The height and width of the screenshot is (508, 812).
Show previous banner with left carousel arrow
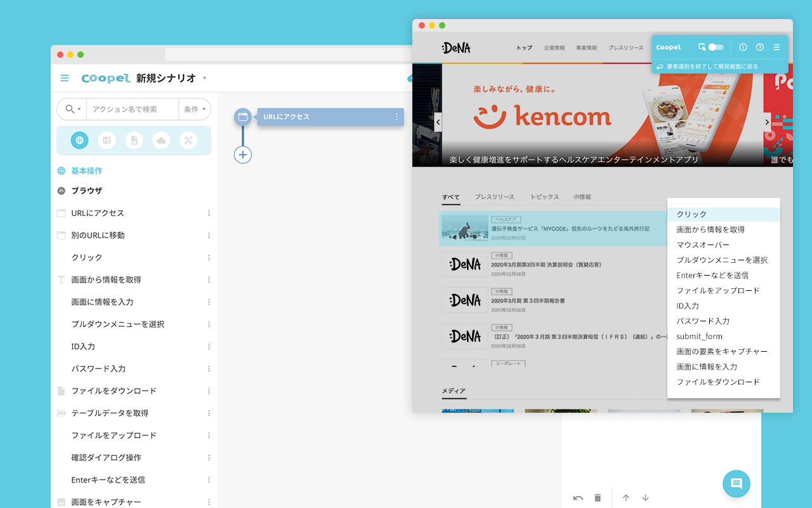[x=438, y=122]
